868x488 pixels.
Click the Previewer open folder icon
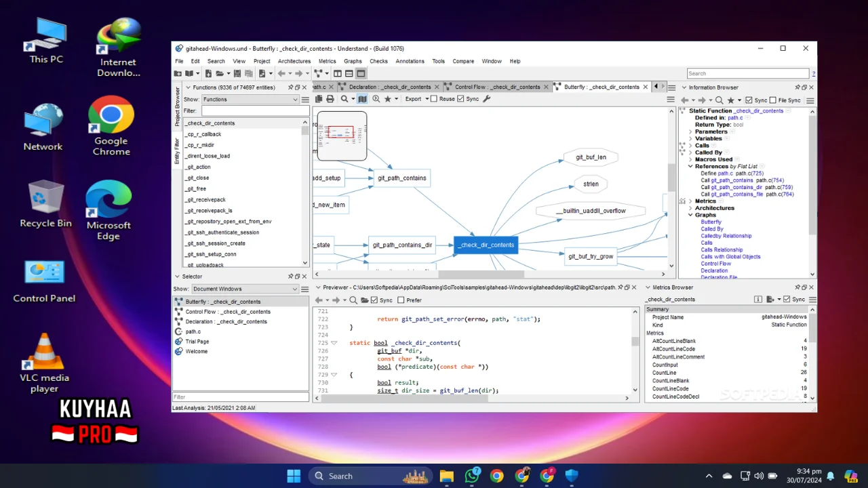point(364,300)
